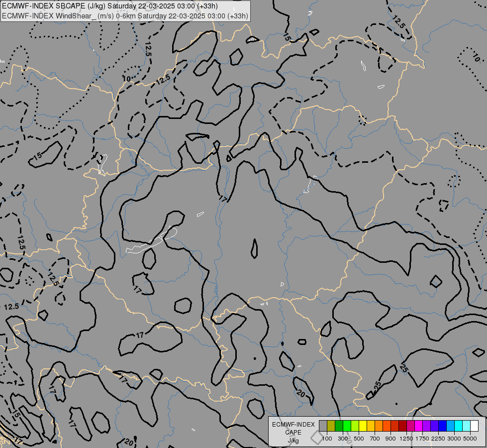Click the WindShear 0-6km title line
Screen dimensions: 487x448
click(x=125, y=16)
